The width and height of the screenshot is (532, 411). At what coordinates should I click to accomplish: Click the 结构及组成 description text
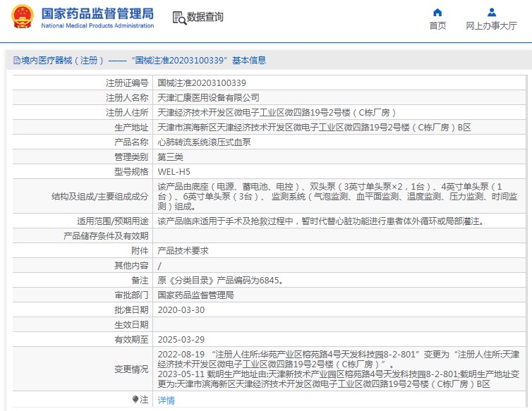tap(337, 197)
